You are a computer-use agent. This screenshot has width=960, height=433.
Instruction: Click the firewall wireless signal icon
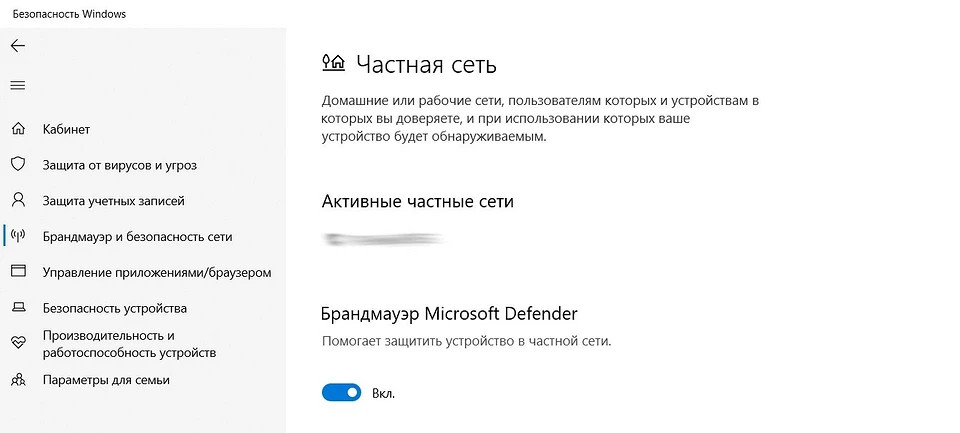[18, 236]
